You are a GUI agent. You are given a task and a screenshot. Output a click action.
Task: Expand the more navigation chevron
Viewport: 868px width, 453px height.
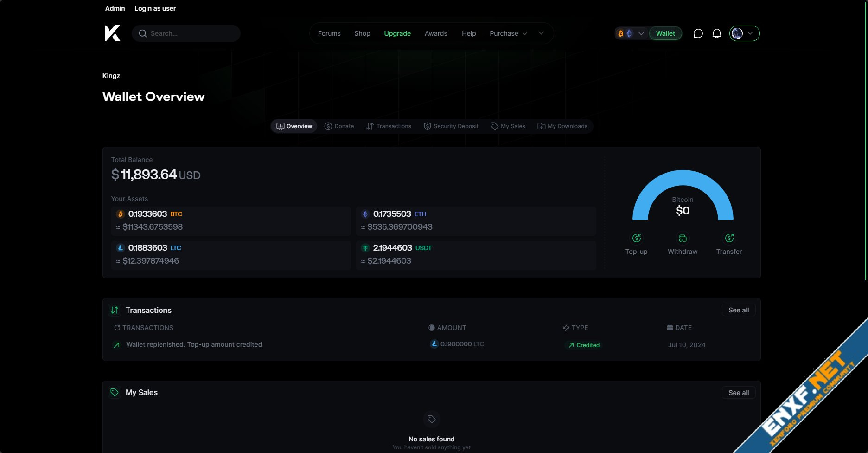click(x=541, y=33)
